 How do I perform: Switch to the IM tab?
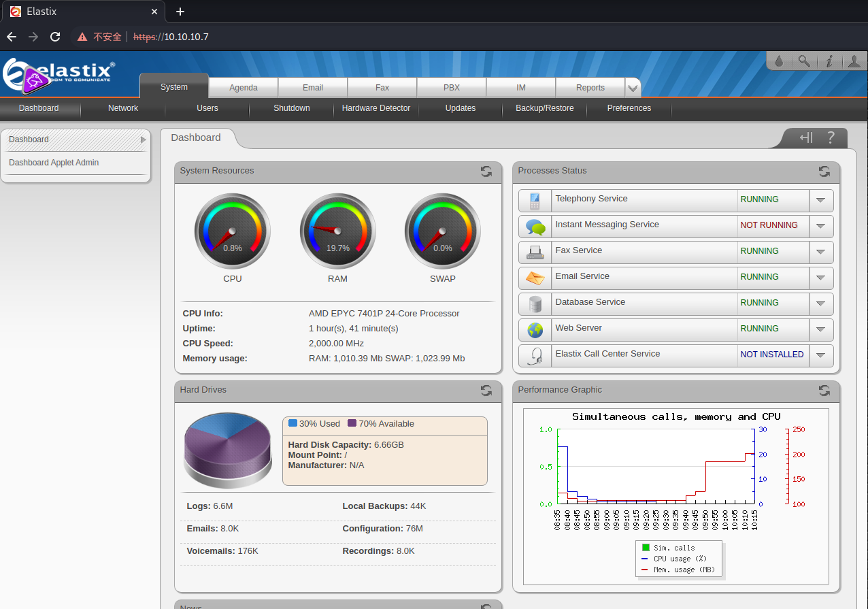coord(521,88)
